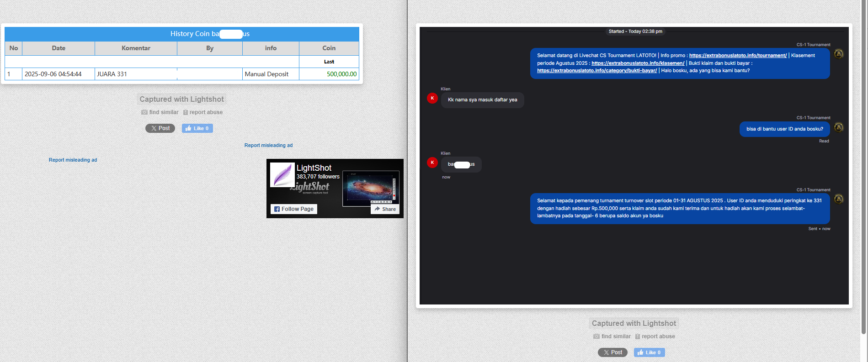The image size is (868, 362).
Task: Click 'No' column header
Action: (14, 48)
